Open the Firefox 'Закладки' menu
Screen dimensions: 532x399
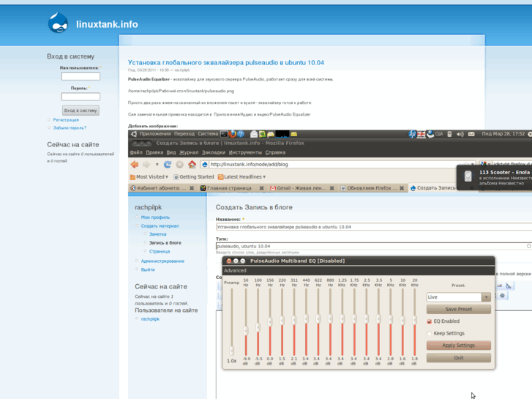pyautogui.click(x=214, y=152)
